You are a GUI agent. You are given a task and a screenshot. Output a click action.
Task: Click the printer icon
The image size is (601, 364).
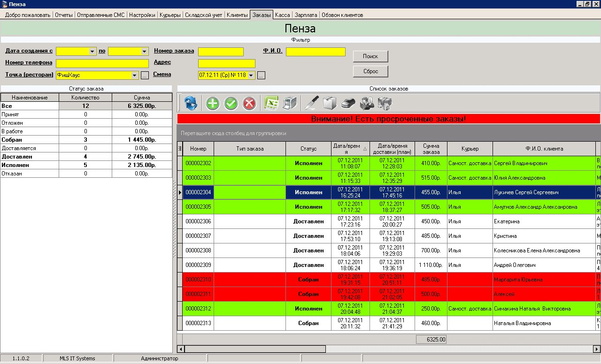(290, 103)
